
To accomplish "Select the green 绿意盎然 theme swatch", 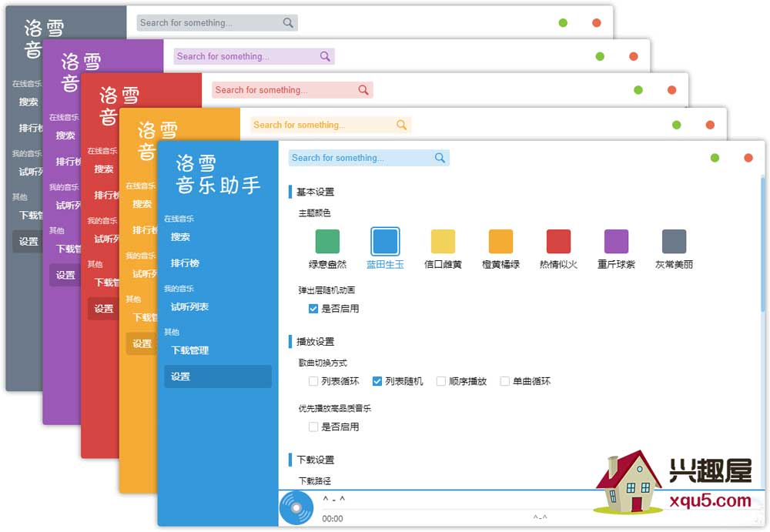I will (327, 241).
